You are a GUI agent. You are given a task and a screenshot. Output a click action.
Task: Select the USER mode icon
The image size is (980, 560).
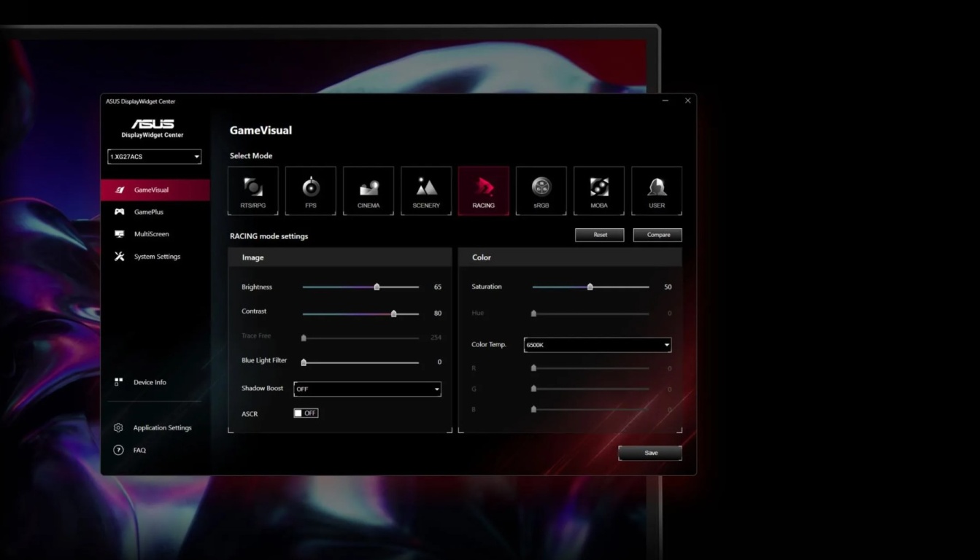click(657, 190)
